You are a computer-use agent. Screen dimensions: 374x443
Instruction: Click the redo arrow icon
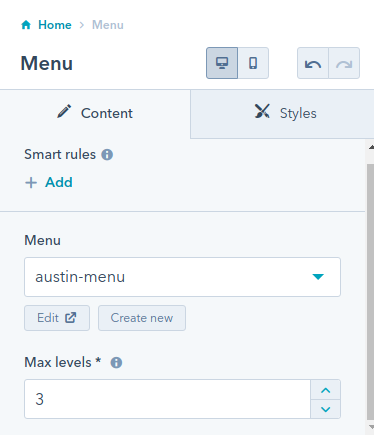[344, 63]
